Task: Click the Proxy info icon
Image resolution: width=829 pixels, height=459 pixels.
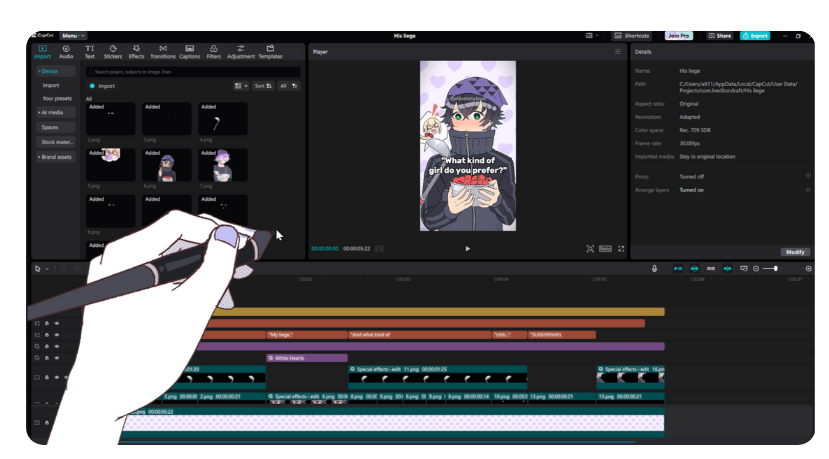Action: point(808,176)
